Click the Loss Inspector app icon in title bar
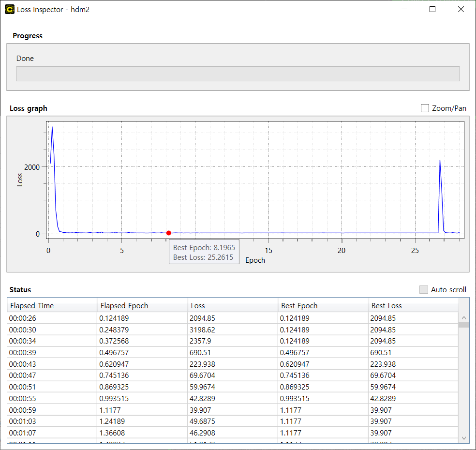Image resolution: width=476 pixels, height=450 pixels. [x=10, y=9]
